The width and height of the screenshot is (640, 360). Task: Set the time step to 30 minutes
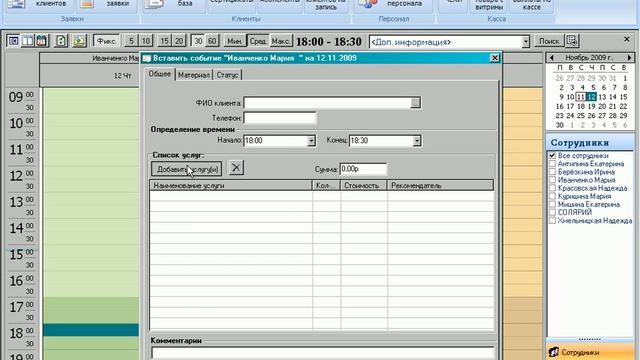(198, 41)
